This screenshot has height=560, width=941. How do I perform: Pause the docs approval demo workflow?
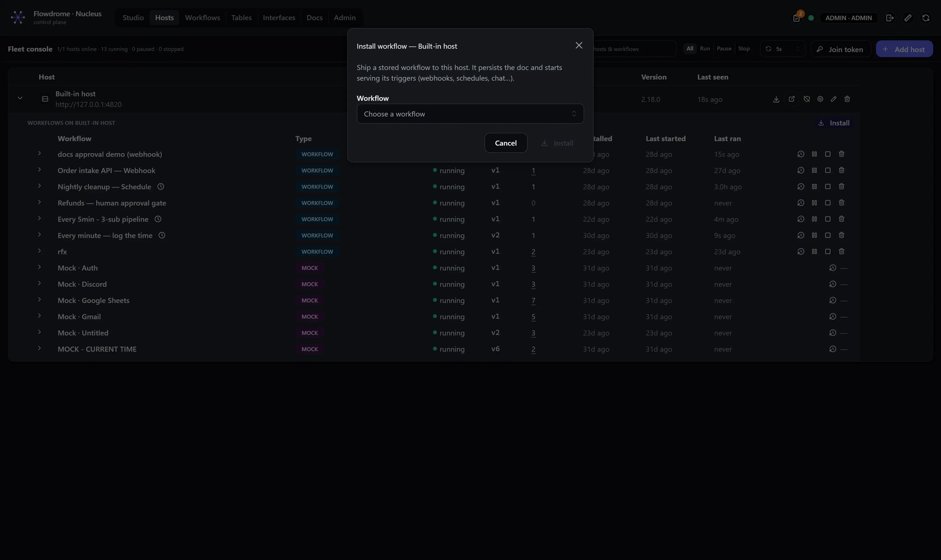pos(814,154)
